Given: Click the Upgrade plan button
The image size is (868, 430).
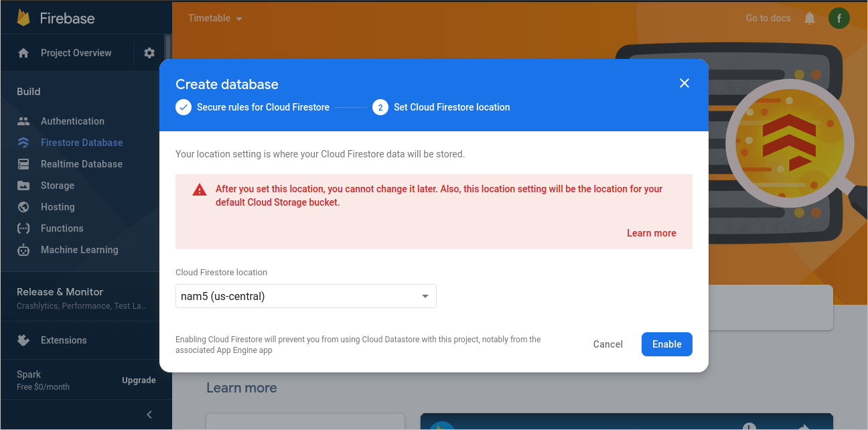Looking at the screenshot, I should tap(139, 380).
